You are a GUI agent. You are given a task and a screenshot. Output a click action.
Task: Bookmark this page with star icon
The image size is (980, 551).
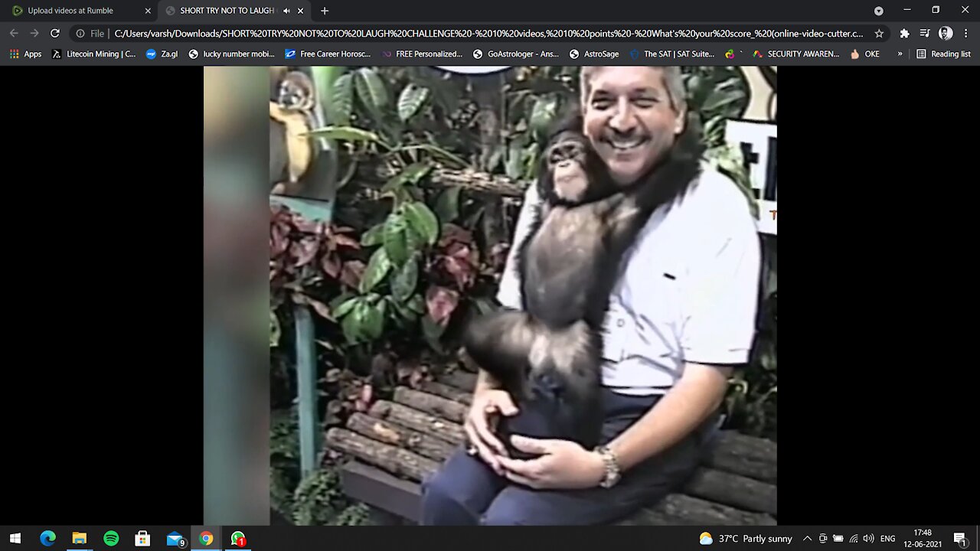(x=879, y=33)
